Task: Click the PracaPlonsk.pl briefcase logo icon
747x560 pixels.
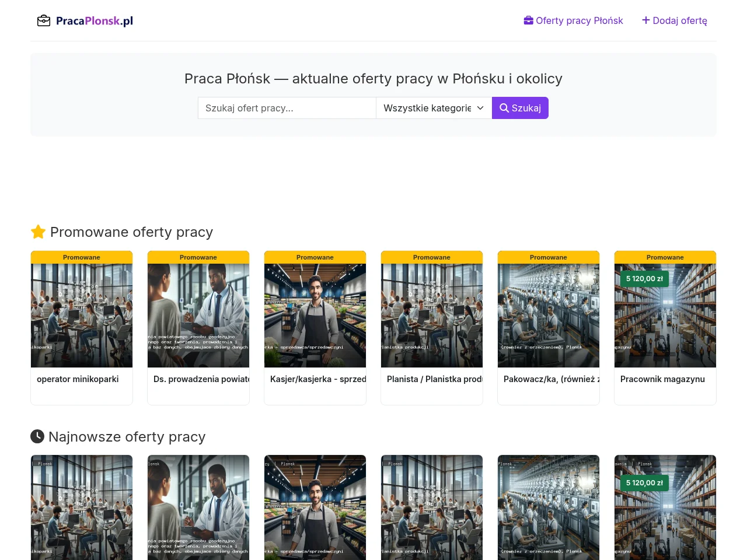Action: [x=44, y=21]
